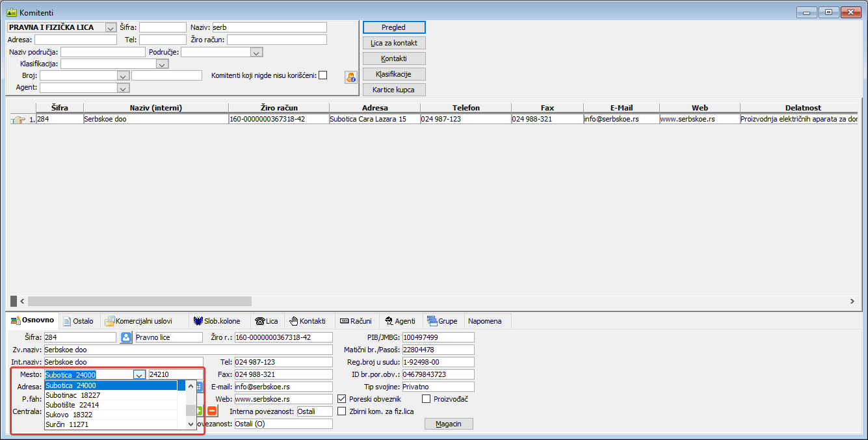Click the blue person icon beside Šifra 284
The width and height of the screenshot is (868, 440).
tap(126, 337)
